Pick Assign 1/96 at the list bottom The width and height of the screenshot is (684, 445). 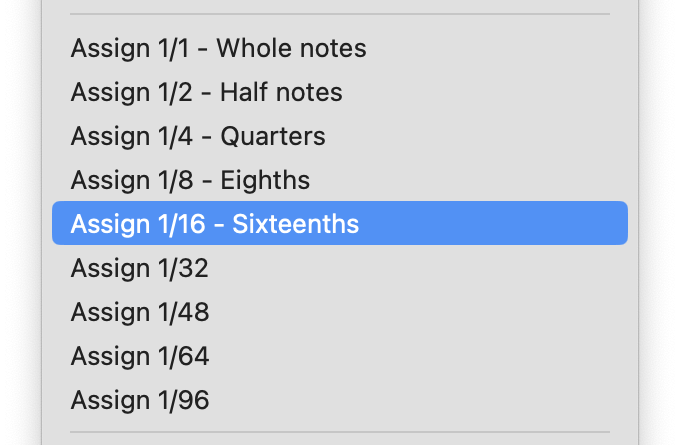[x=140, y=400]
